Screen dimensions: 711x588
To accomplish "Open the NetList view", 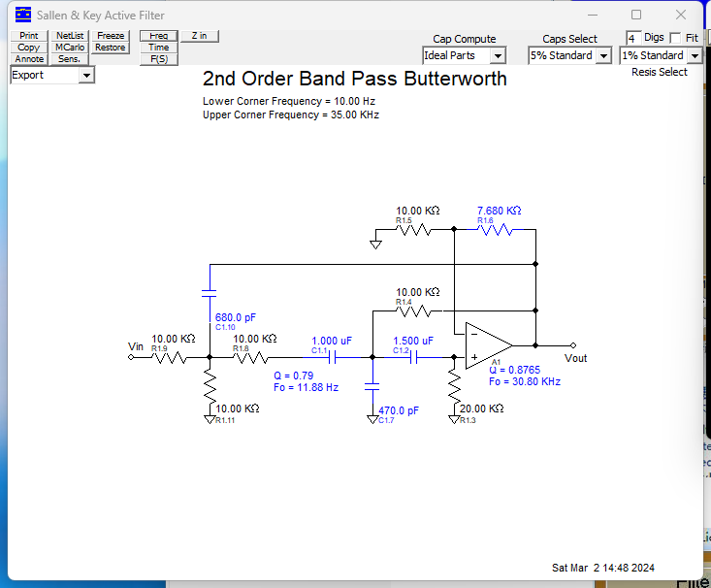I will pos(70,36).
